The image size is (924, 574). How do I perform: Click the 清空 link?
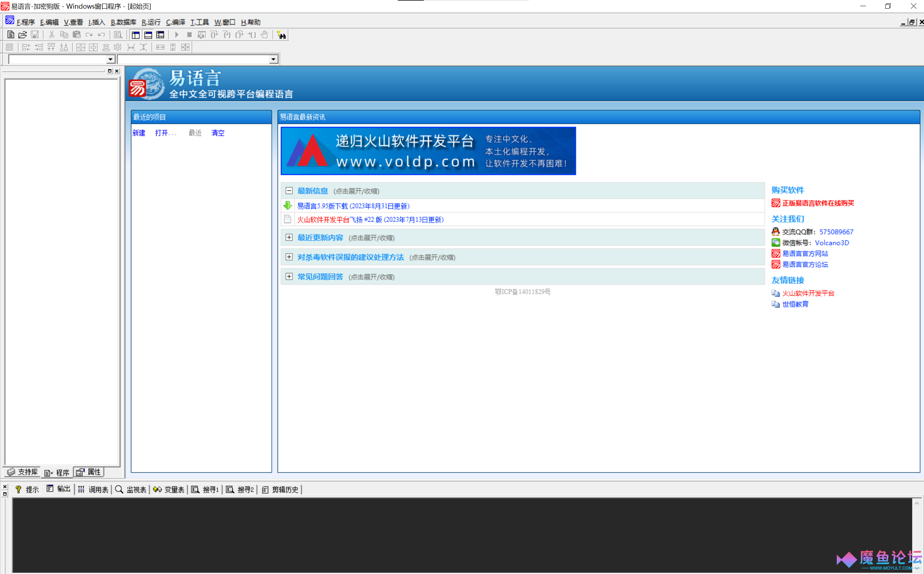click(218, 133)
